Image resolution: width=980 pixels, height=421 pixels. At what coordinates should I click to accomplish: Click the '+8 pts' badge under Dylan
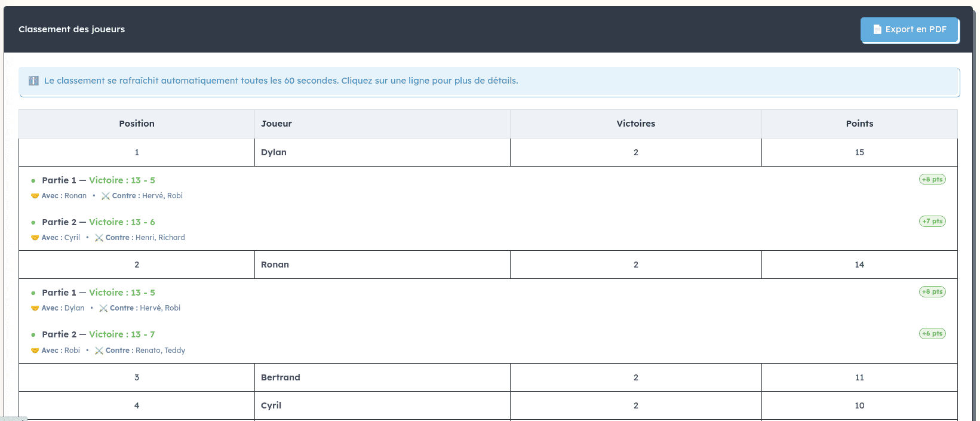pos(932,179)
